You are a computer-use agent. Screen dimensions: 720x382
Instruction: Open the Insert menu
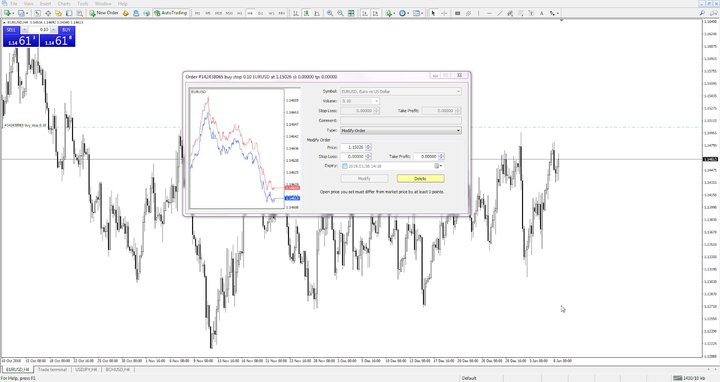pos(45,4)
